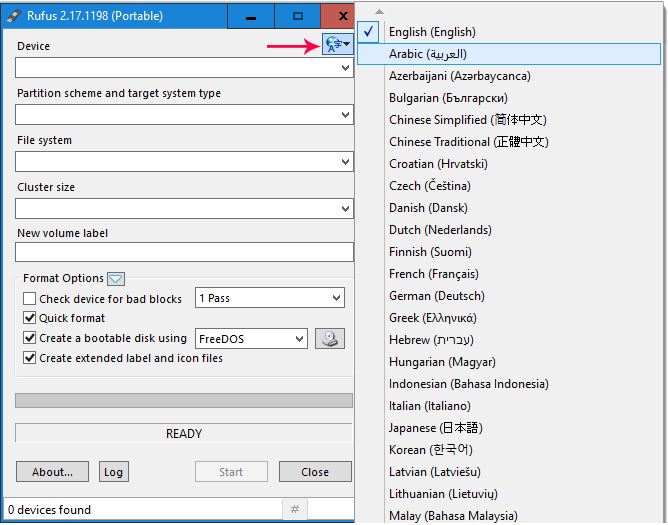Pick Chinese Simplified language
This screenshot has width=668, height=525.
coord(509,120)
